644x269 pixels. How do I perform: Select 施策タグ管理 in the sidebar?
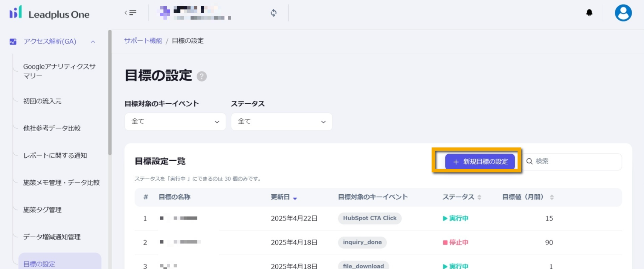pyautogui.click(x=42, y=210)
